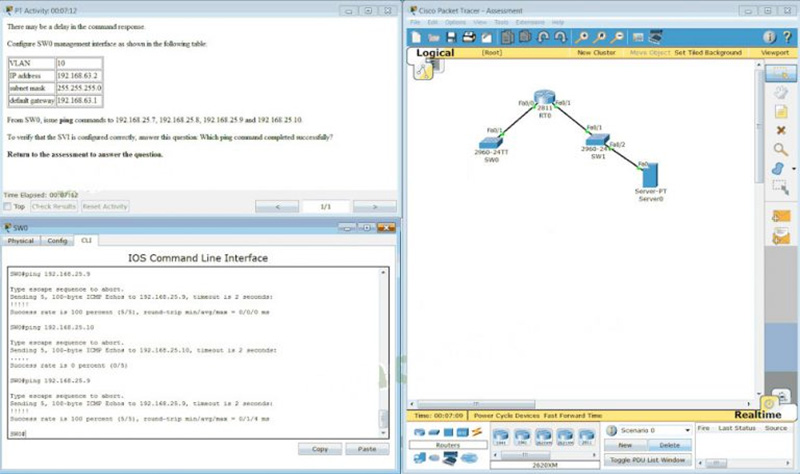Click the Paste icon in Packet Tracer toolbar

(x=525, y=37)
